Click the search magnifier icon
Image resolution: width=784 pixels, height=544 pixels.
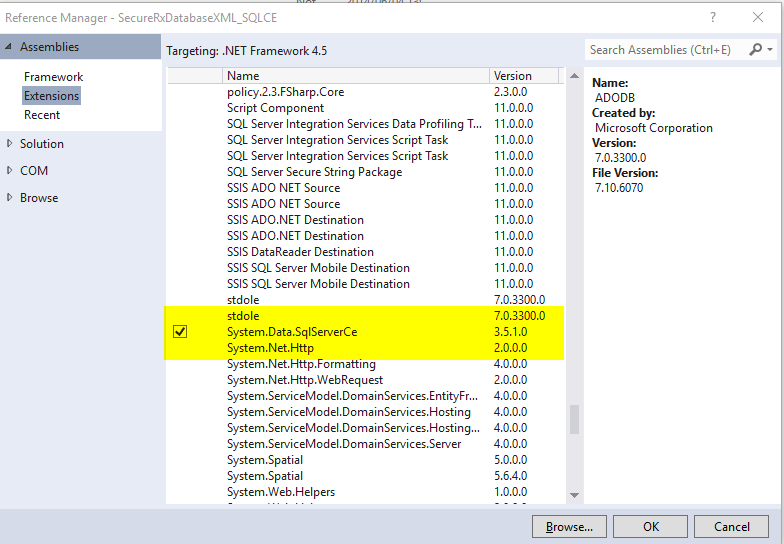pyautogui.click(x=756, y=50)
